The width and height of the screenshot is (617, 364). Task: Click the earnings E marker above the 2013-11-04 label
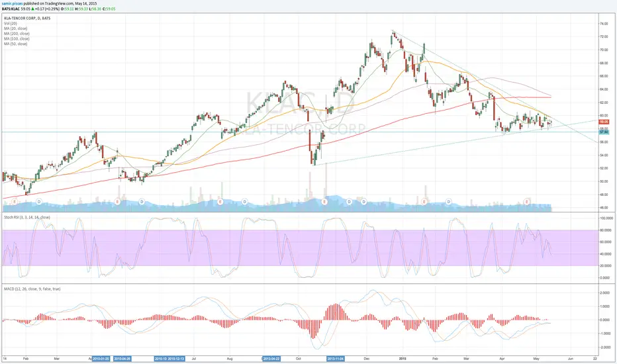pos(324,201)
